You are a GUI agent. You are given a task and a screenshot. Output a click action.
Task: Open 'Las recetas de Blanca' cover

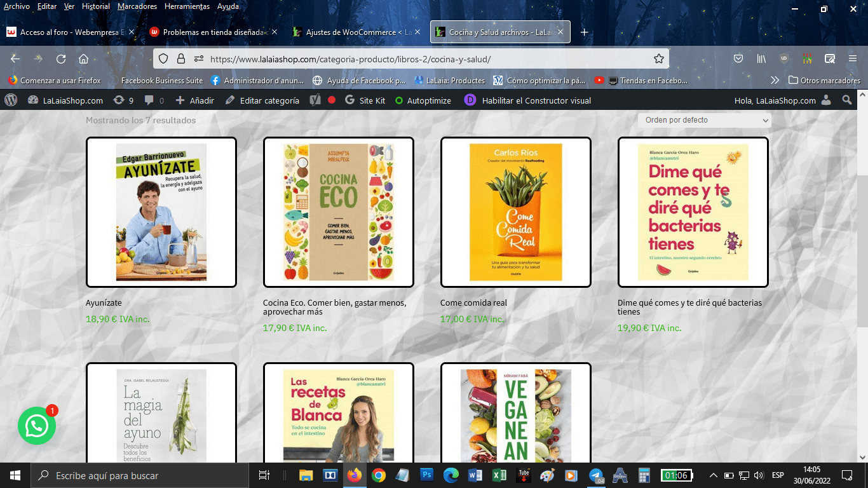339,413
